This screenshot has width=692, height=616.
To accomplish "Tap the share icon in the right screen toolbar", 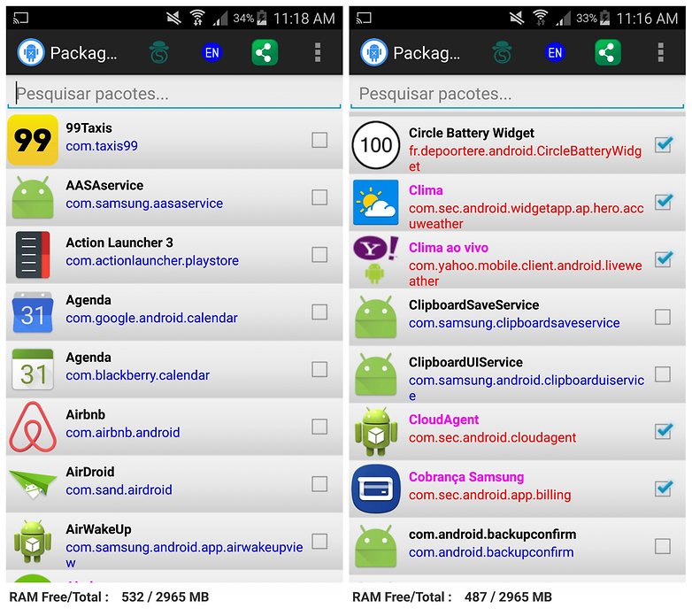I will [608, 52].
